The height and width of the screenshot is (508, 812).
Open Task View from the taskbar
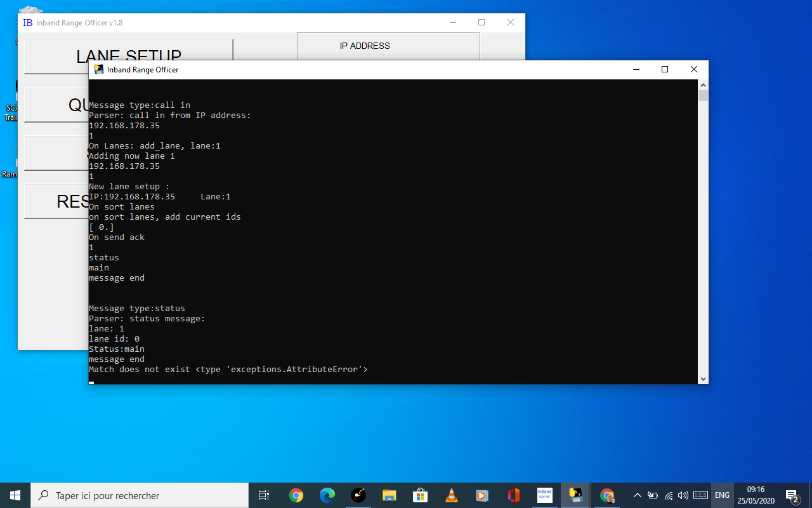click(x=264, y=495)
